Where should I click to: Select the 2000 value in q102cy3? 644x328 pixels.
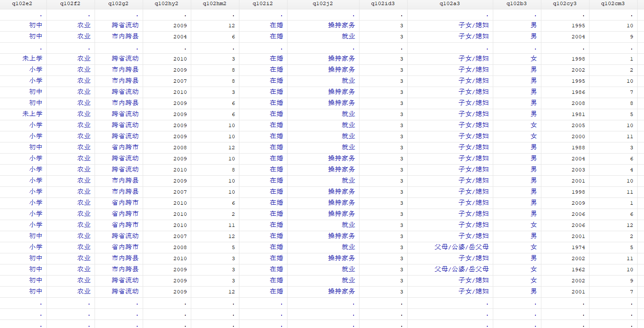pyautogui.click(x=578, y=136)
